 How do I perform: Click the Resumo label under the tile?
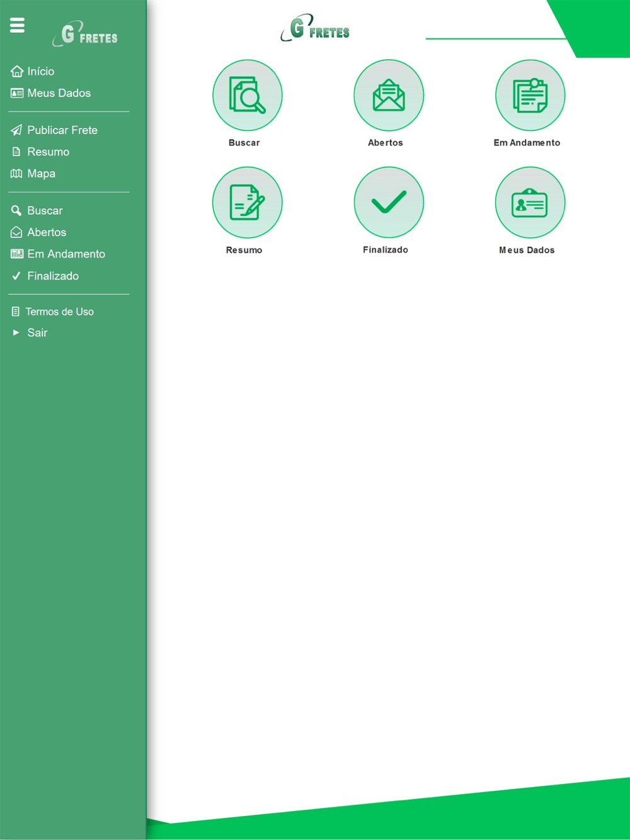(244, 250)
